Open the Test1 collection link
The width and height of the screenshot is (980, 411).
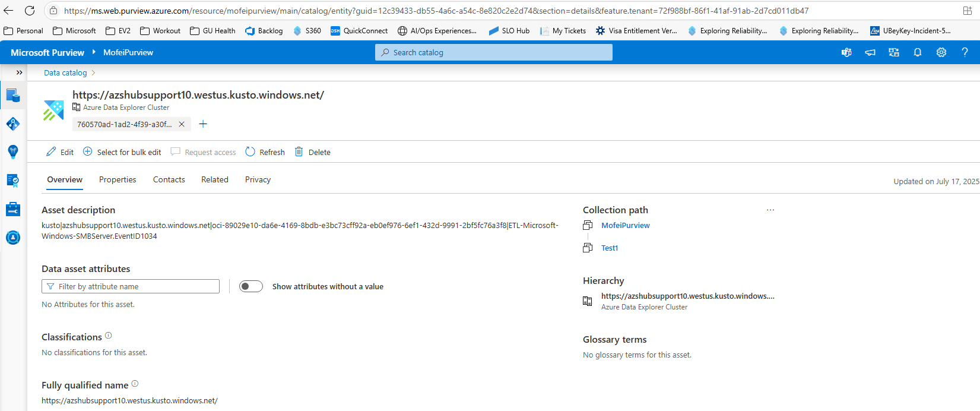610,248
